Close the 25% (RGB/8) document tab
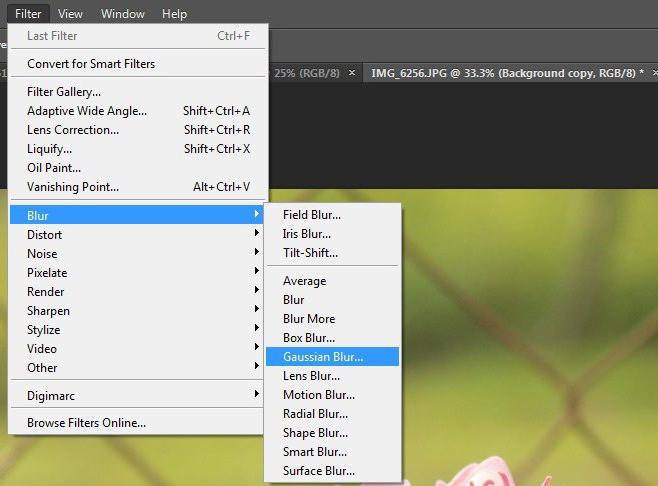 [x=352, y=73]
